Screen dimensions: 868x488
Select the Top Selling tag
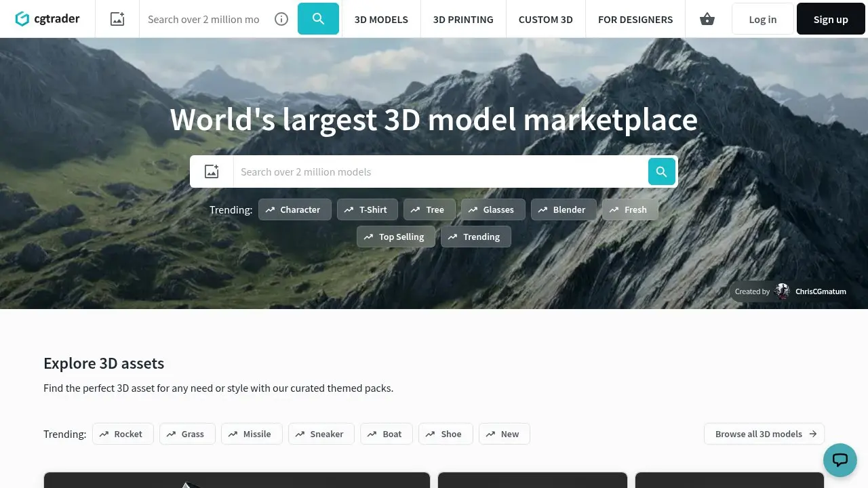(x=396, y=237)
